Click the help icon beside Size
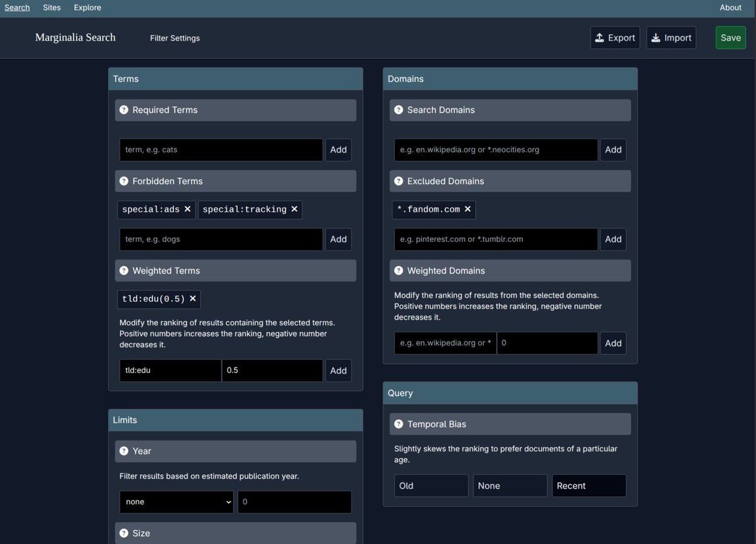756x544 pixels. (124, 533)
